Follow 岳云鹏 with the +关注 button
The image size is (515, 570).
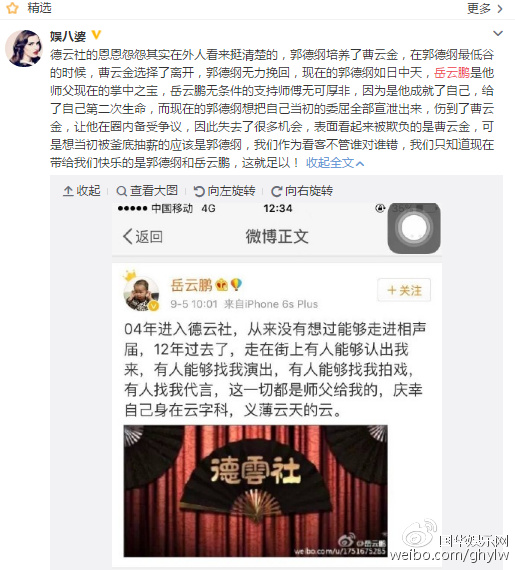[x=404, y=290]
